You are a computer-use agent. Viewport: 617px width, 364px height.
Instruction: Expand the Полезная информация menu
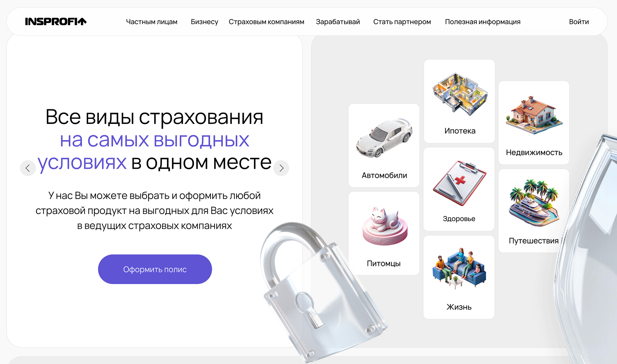pyautogui.click(x=483, y=22)
